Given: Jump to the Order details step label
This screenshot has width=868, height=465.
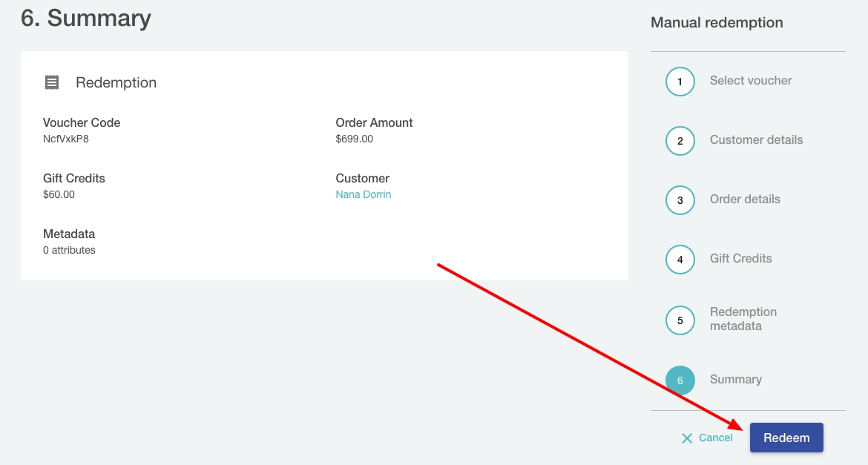Looking at the screenshot, I should point(745,199).
